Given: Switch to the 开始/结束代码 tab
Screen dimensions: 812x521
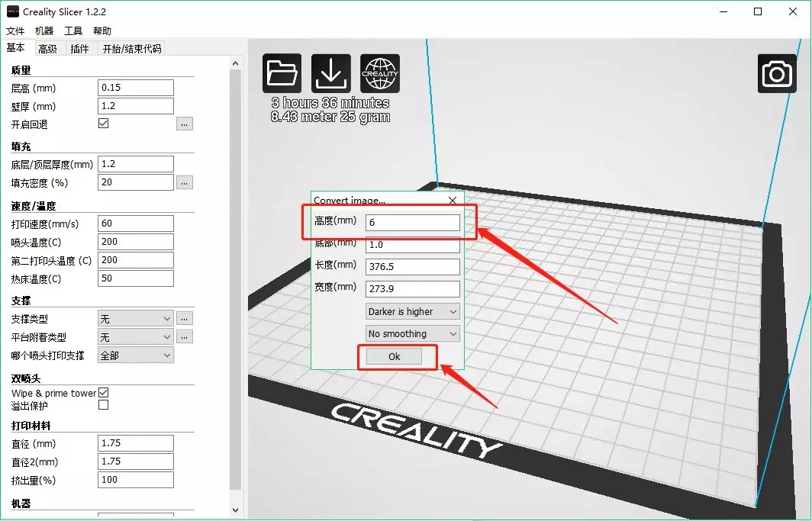Looking at the screenshot, I should click(132, 49).
